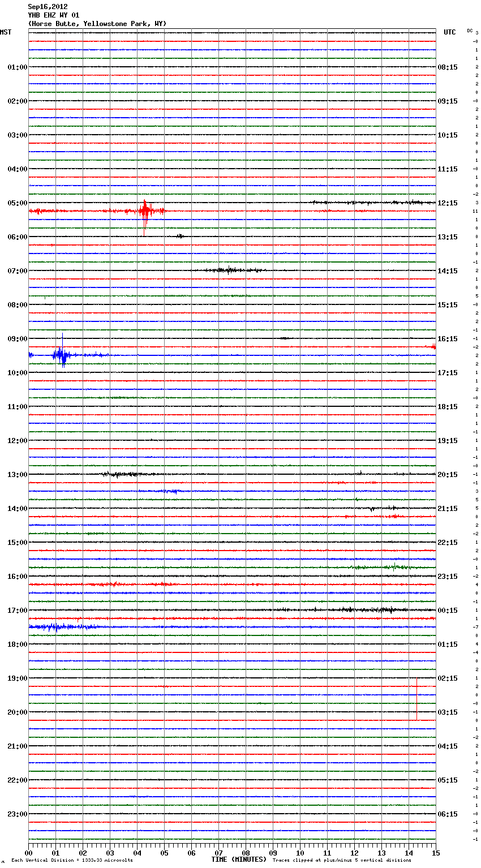The image size is (481, 868).
Task: Select the 07:00 MST time label
Action: point(18,271)
